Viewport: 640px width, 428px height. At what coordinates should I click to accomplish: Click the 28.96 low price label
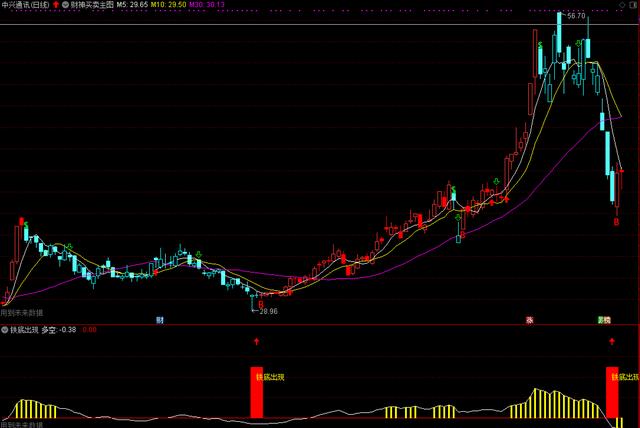click(267, 311)
